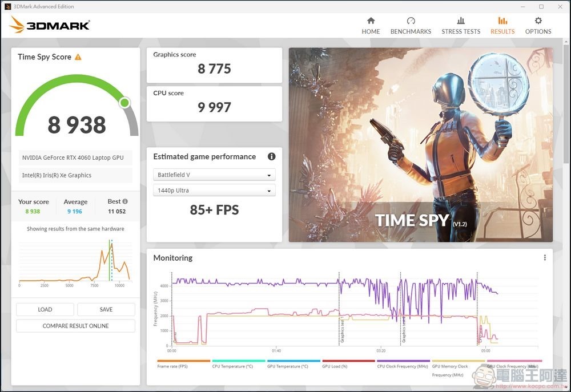Open the Monitoring panel options menu
Screen dimensions: 571x392
point(544,258)
